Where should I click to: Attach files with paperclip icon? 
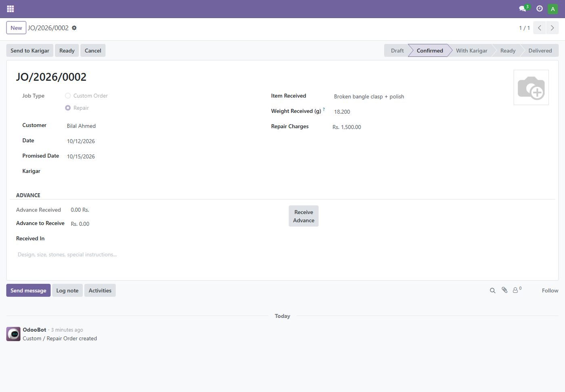click(x=504, y=290)
